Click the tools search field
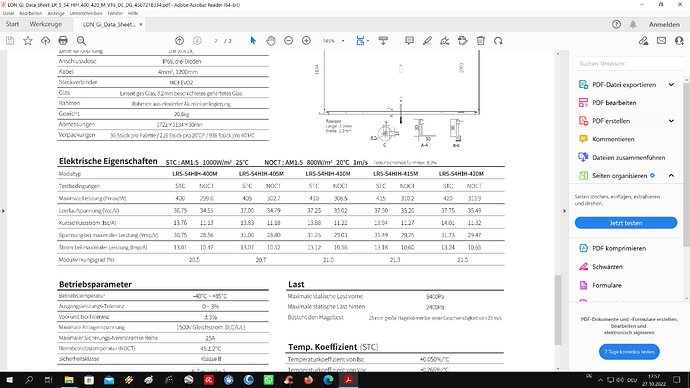Image resolution: width=690 pixels, height=388 pixels. coord(629,64)
